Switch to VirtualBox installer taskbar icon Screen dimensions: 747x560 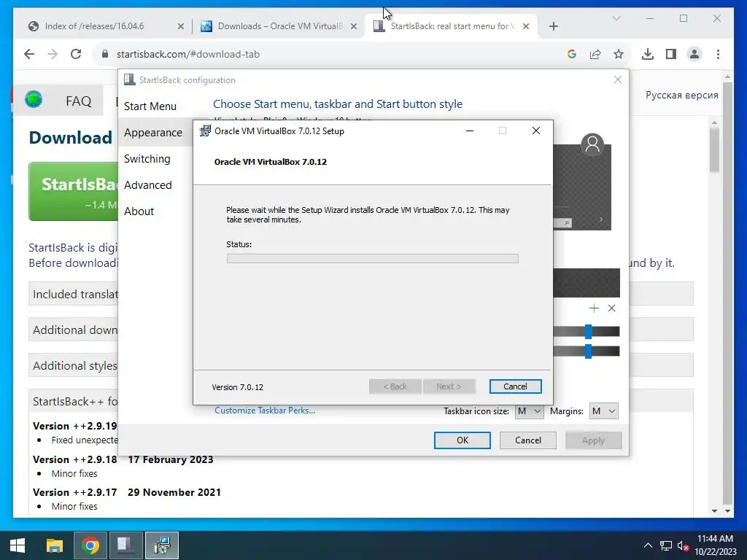click(x=162, y=545)
